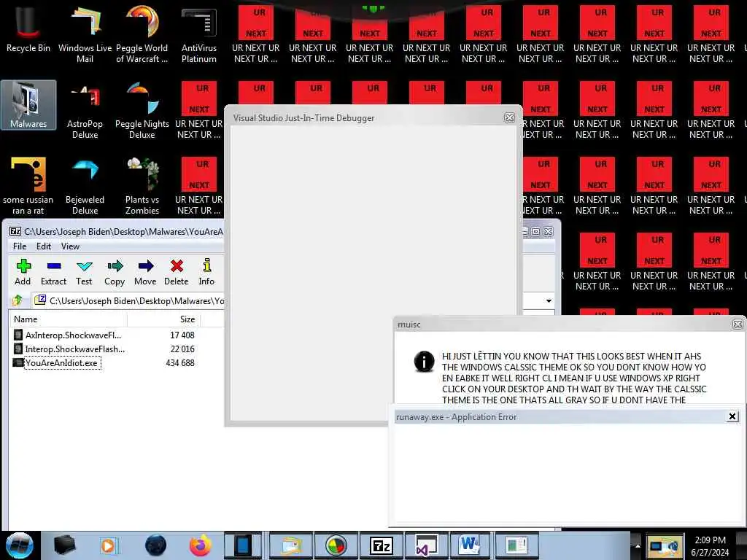Image resolution: width=747 pixels, height=560 pixels.
Task: Click the 17 408 size value
Action: tap(182, 335)
